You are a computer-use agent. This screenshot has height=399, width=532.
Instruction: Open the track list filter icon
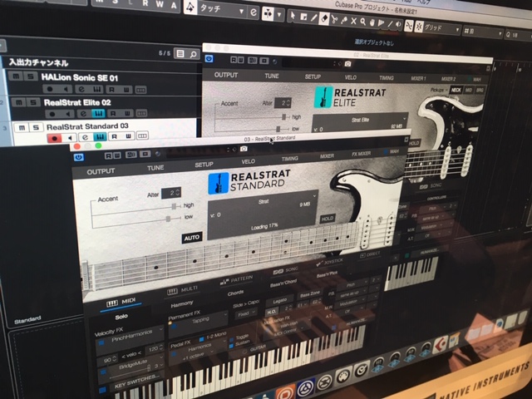tap(180, 53)
